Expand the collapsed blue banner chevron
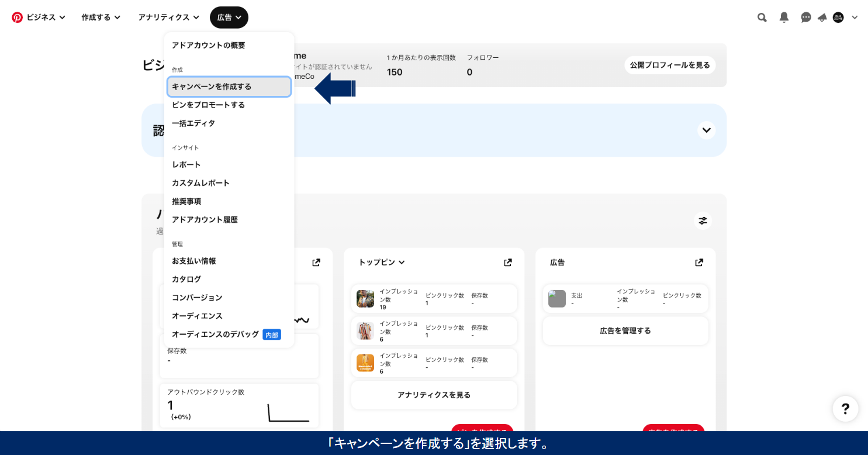This screenshot has width=868, height=455. tap(706, 130)
